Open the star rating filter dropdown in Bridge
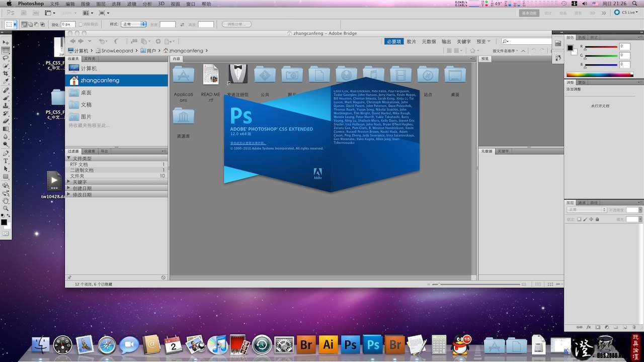This screenshot has height=362, width=644. pos(474,51)
